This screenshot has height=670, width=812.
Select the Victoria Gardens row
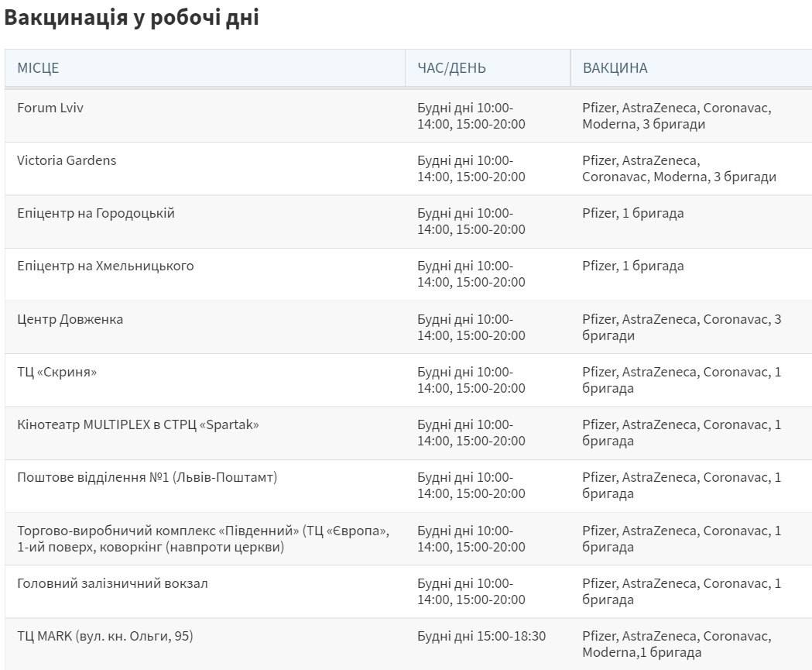67,161
